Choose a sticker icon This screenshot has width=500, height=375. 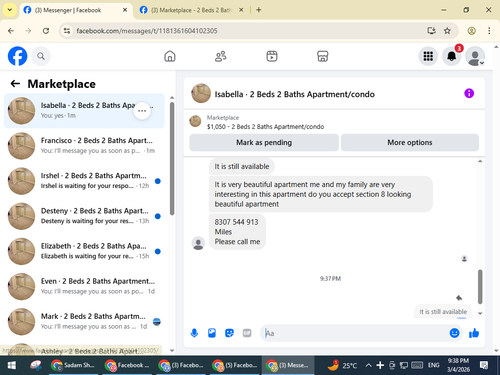point(229,333)
